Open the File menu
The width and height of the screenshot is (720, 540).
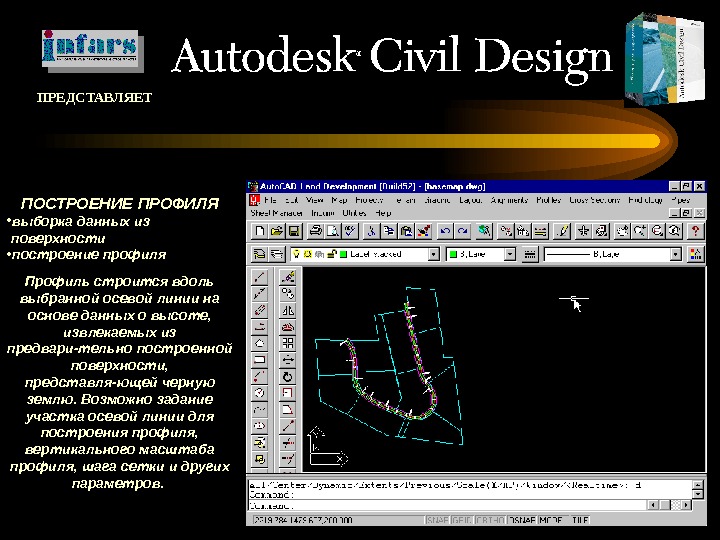(270, 200)
